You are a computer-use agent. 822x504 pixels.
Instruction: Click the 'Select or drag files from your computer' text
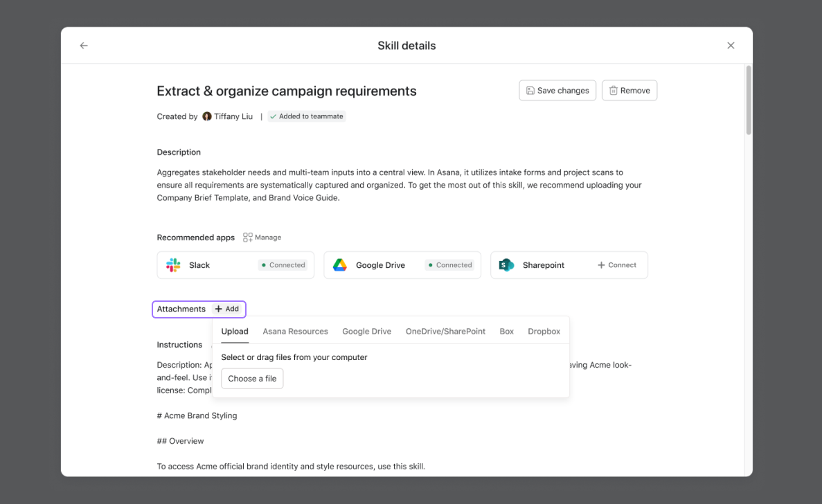(294, 357)
